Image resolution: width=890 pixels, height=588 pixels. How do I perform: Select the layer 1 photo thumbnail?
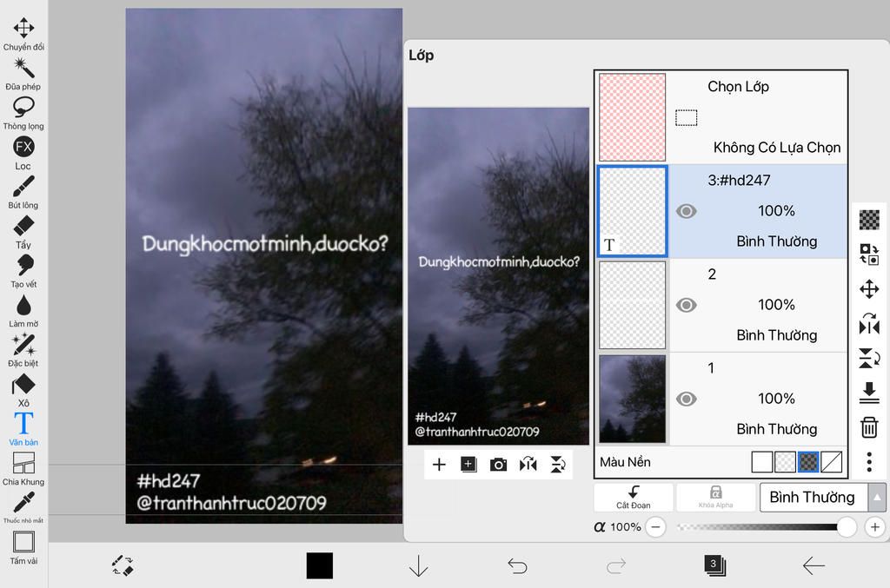(x=633, y=400)
